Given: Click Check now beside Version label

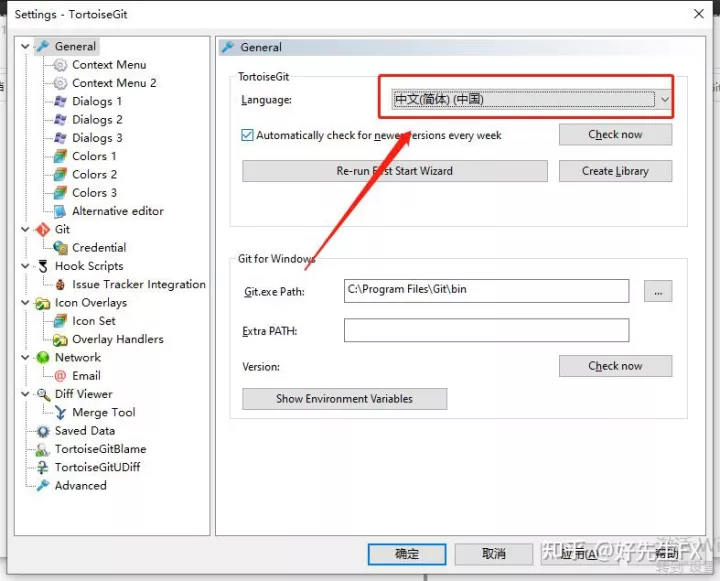Looking at the screenshot, I should (x=615, y=366).
